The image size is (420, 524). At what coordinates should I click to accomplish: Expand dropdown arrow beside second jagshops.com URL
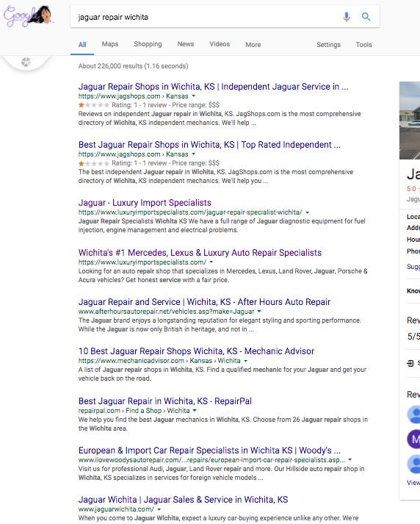(193, 154)
